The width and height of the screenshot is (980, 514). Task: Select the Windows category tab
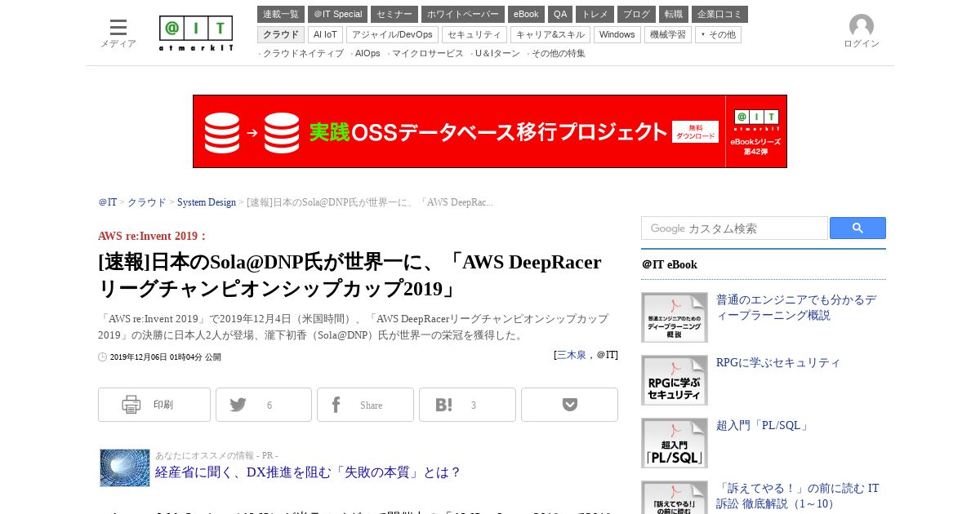coord(617,34)
